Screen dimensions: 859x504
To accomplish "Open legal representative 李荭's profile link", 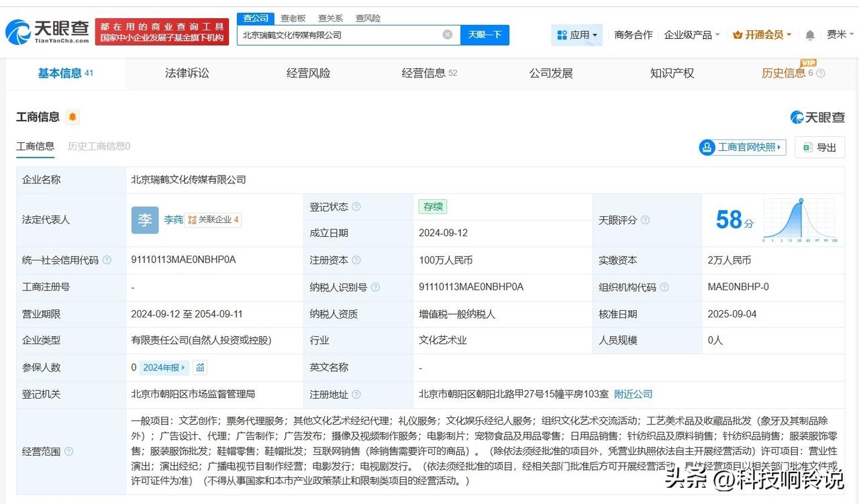I will tap(173, 219).
